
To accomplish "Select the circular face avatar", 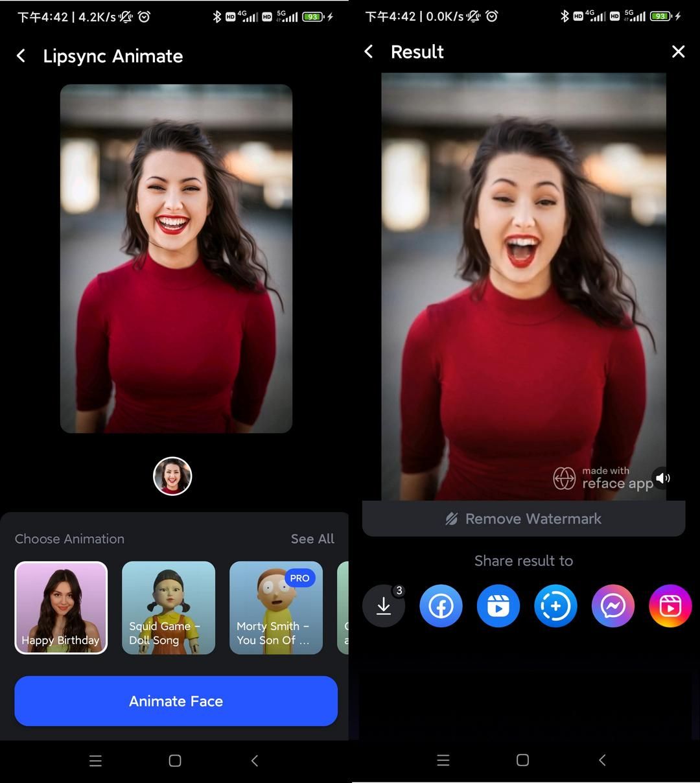I will 172,476.
